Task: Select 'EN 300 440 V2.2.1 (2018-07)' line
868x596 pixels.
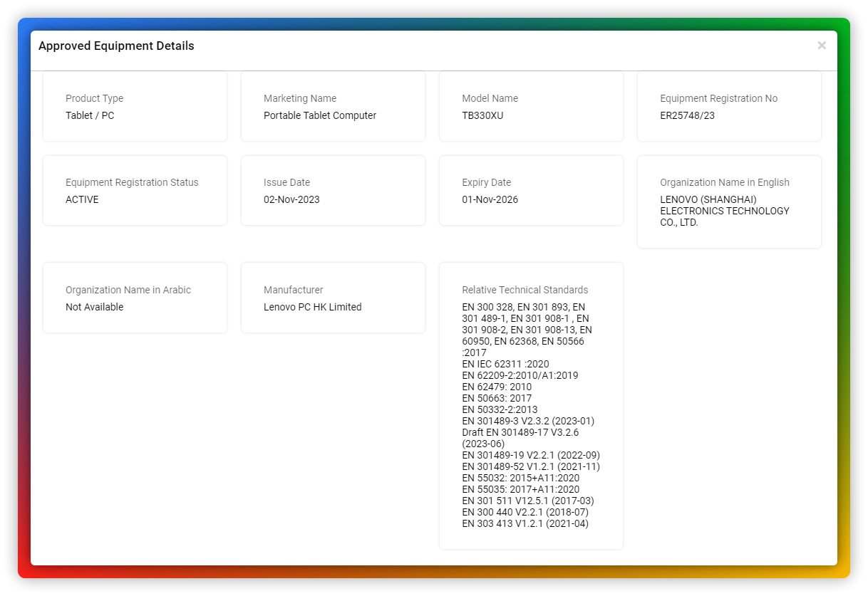Action: 525,512
